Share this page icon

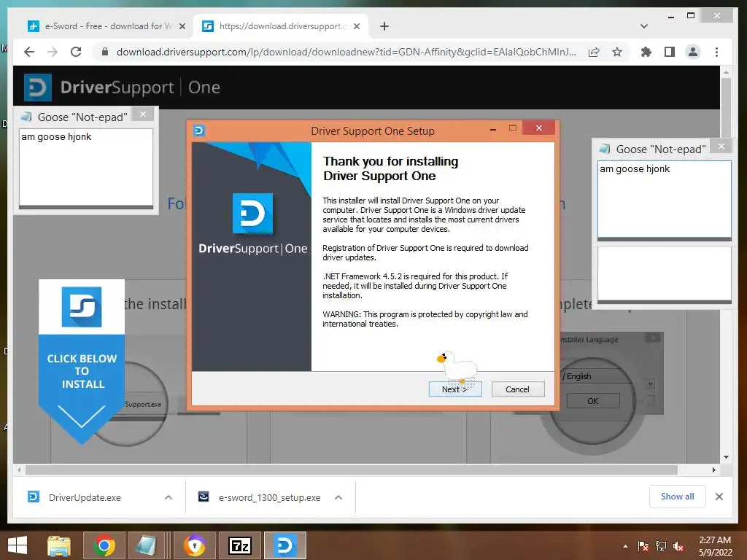pyautogui.click(x=594, y=52)
